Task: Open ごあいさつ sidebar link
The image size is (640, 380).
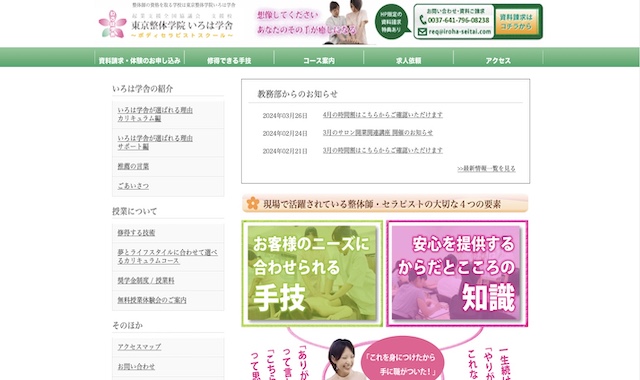Action: (133, 186)
